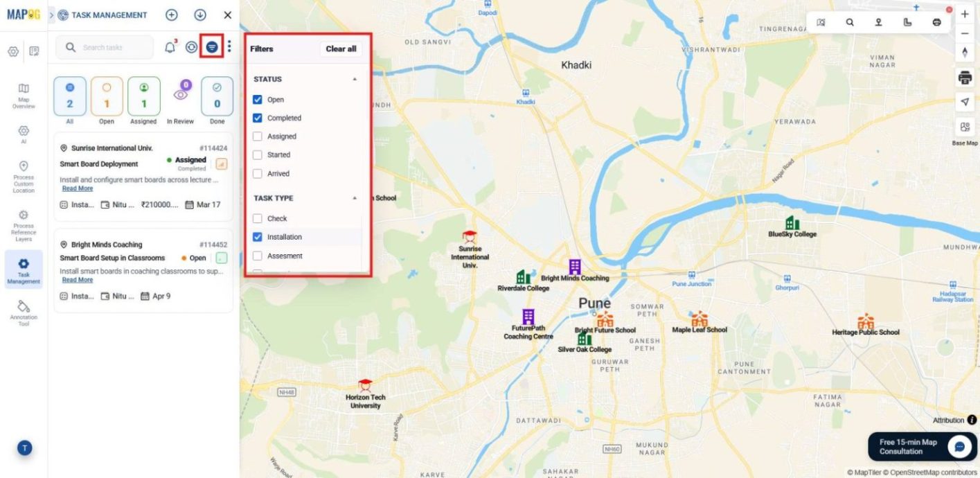Open the Map Overview panel
The image size is (980, 478).
(24, 94)
